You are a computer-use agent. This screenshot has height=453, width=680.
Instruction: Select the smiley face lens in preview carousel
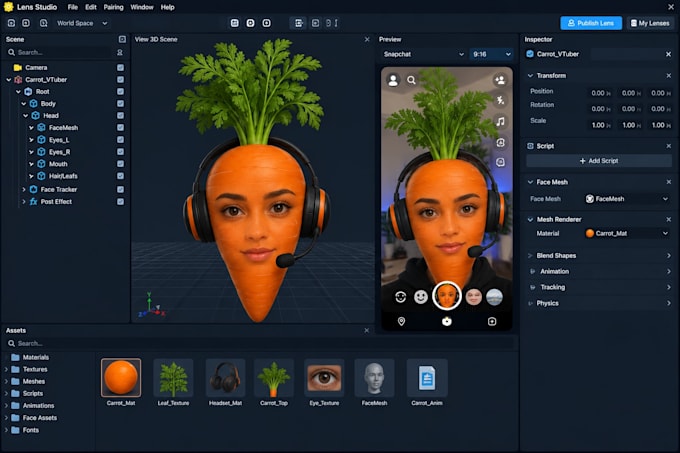[x=421, y=297]
